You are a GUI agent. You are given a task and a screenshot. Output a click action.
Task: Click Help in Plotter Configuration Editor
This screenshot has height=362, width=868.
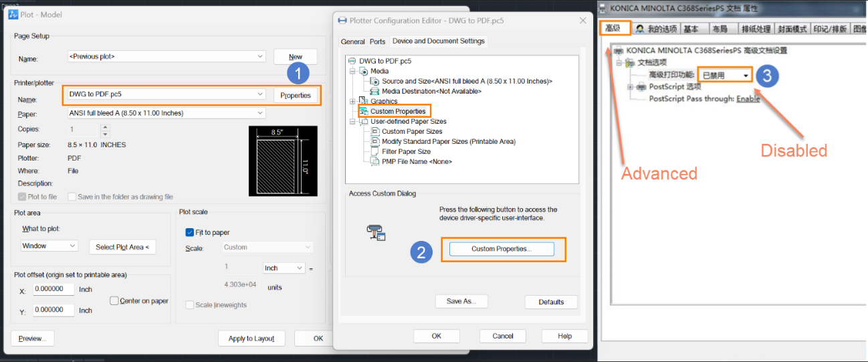click(564, 336)
